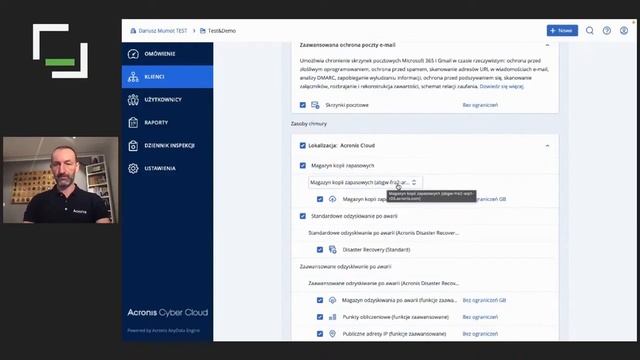Collapse the Zaawansowana ochrona poczty e-mail section
The image size is (640, 360).
pos(547,45)
